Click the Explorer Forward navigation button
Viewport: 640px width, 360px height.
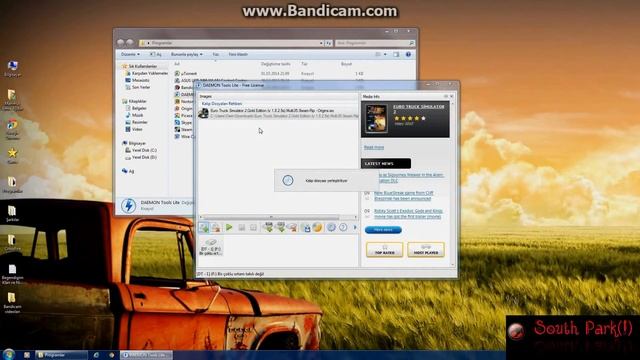130,42
